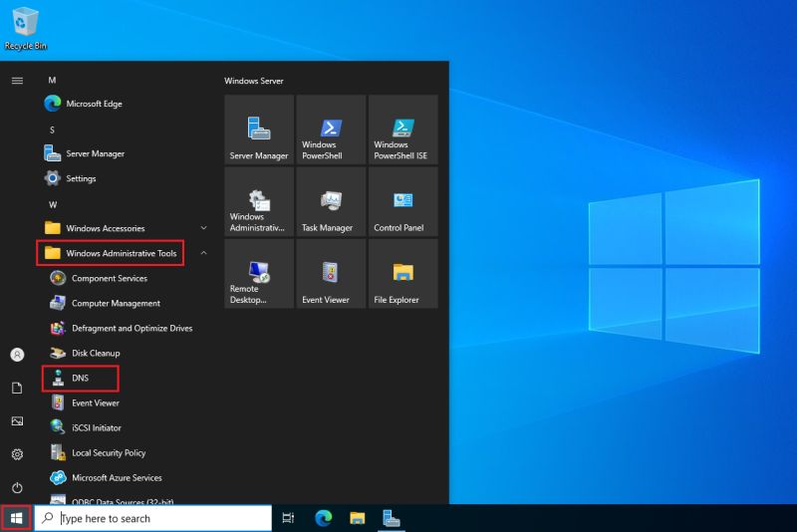Open the Windows PowerShell ISE tile

(403, 130)
